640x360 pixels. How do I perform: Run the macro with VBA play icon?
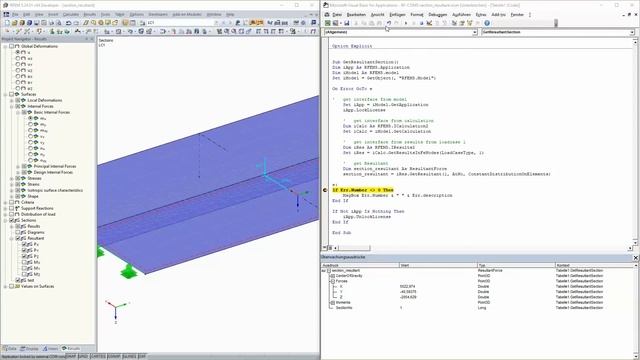coord(406,23)
